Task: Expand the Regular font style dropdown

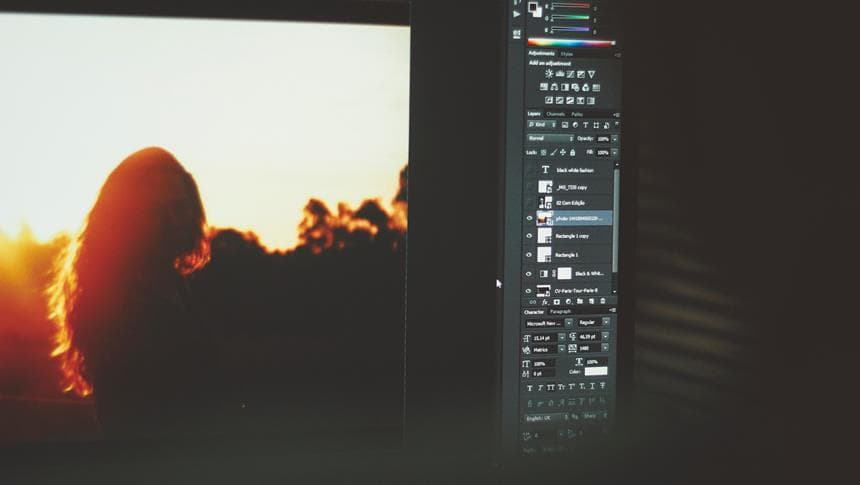Action: 593,323
